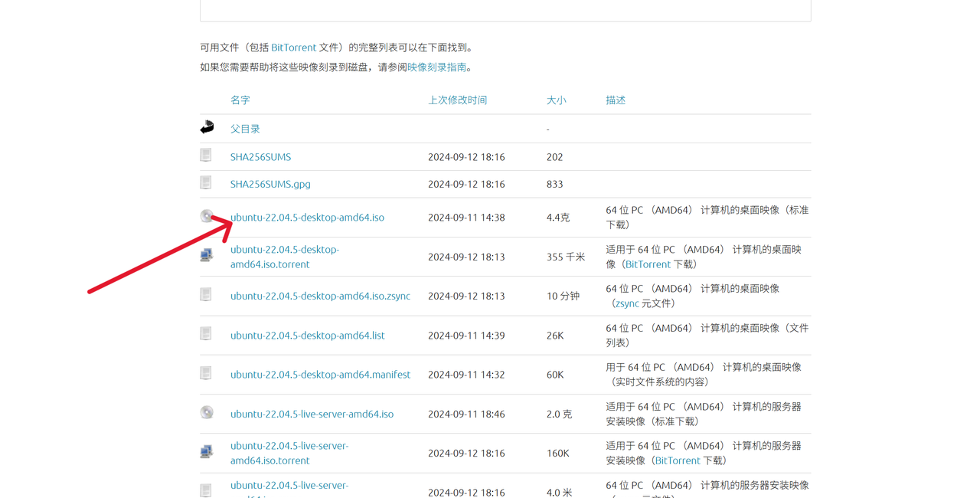Screen dimensions: 980x498
Task: Sort the list by 描述 column
Action: click(616, 100)
